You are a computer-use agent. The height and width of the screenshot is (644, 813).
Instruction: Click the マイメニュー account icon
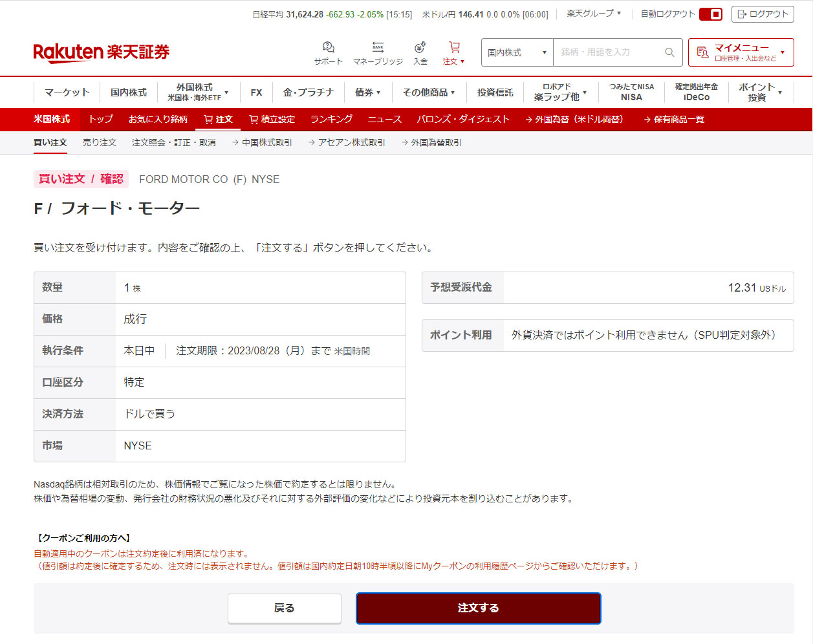point(703,52)
